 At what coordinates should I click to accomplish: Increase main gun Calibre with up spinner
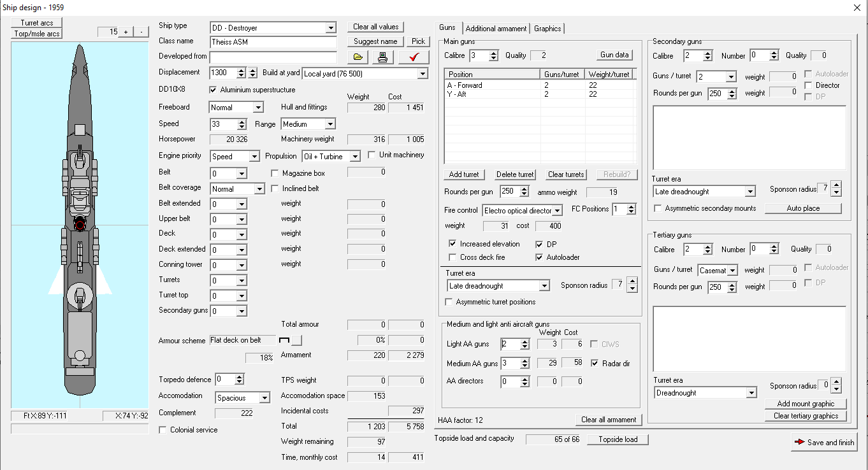coord(493,53)
